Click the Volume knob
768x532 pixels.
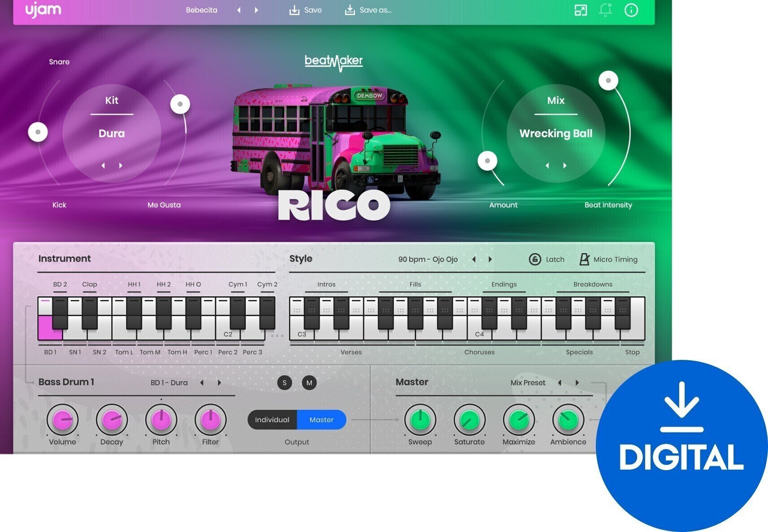[62, 420]
